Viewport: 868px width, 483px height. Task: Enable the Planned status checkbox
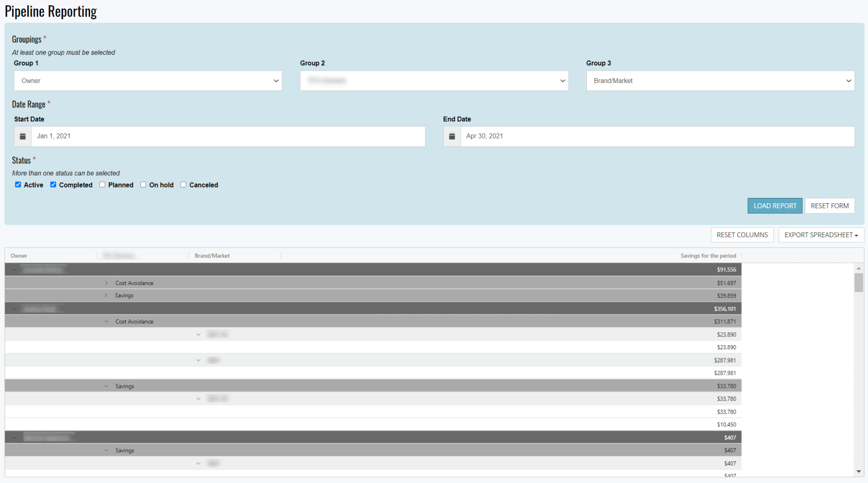(102, 185)
